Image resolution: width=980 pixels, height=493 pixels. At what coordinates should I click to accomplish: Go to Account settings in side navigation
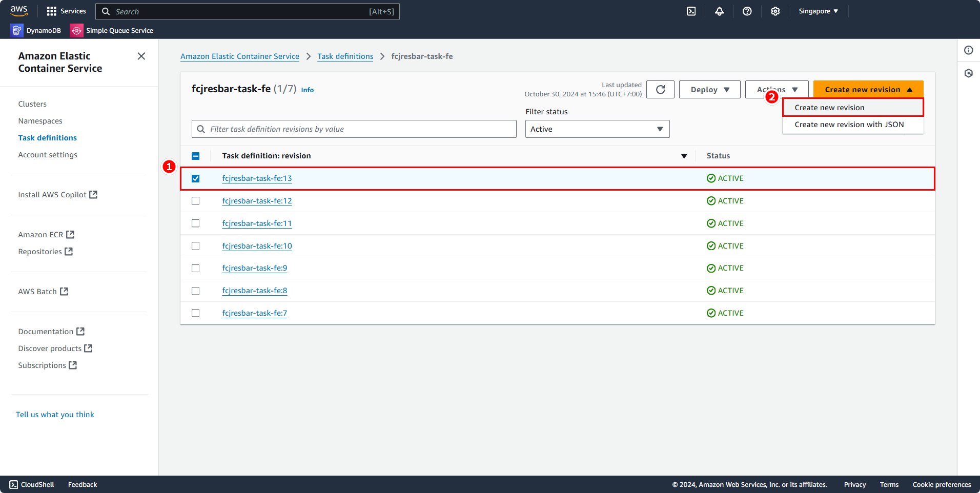tap(48, 155)
